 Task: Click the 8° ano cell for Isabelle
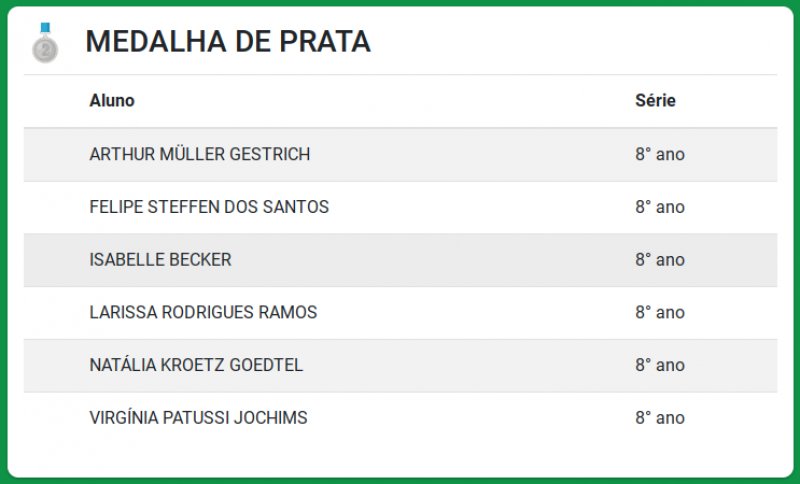[x=660, y=260]
